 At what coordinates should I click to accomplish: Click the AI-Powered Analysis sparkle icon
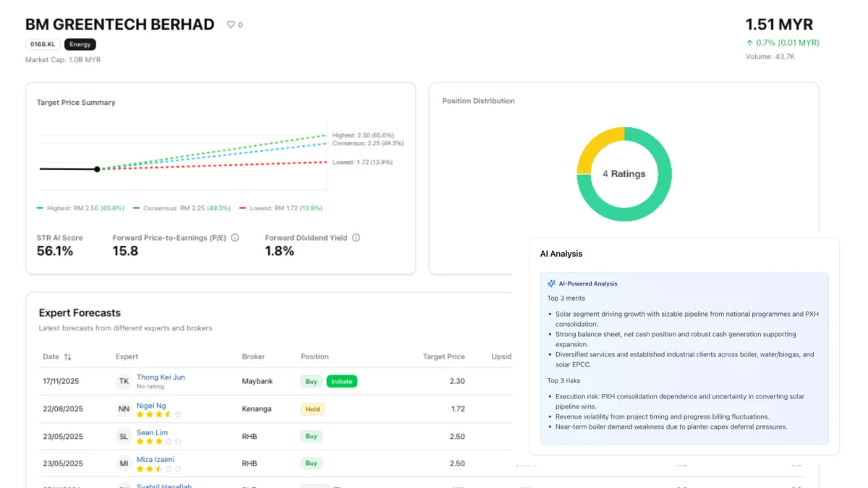coord(551,283)
